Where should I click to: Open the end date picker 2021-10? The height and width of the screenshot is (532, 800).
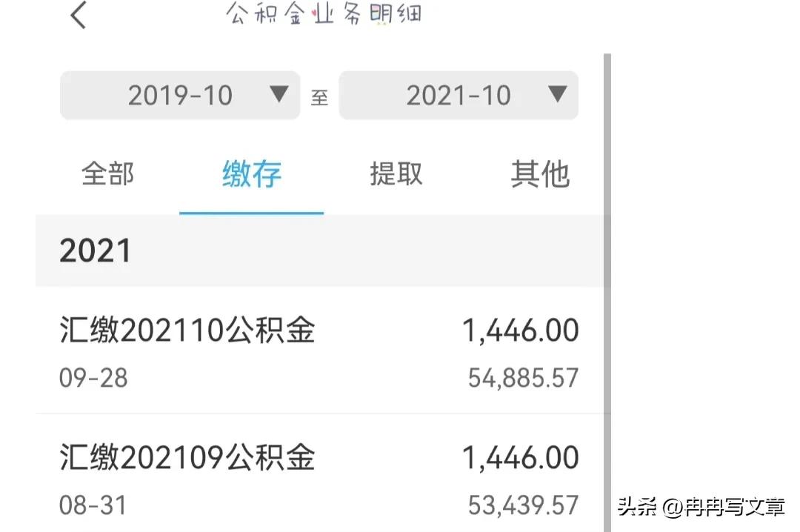pyautogui.click(x=459, y=94)
